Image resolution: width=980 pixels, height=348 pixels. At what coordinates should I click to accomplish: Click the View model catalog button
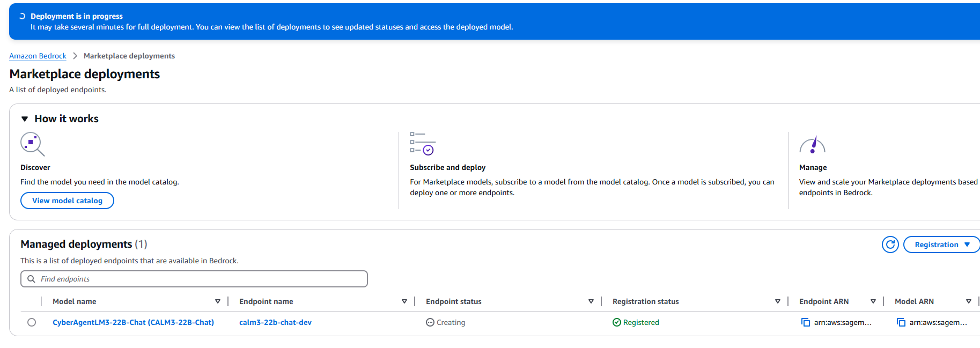point(67,201)
